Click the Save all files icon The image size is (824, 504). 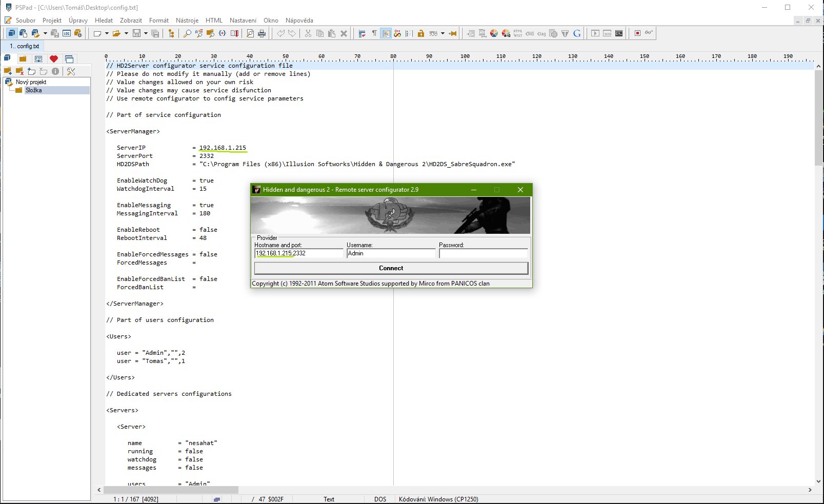[155, 33]
